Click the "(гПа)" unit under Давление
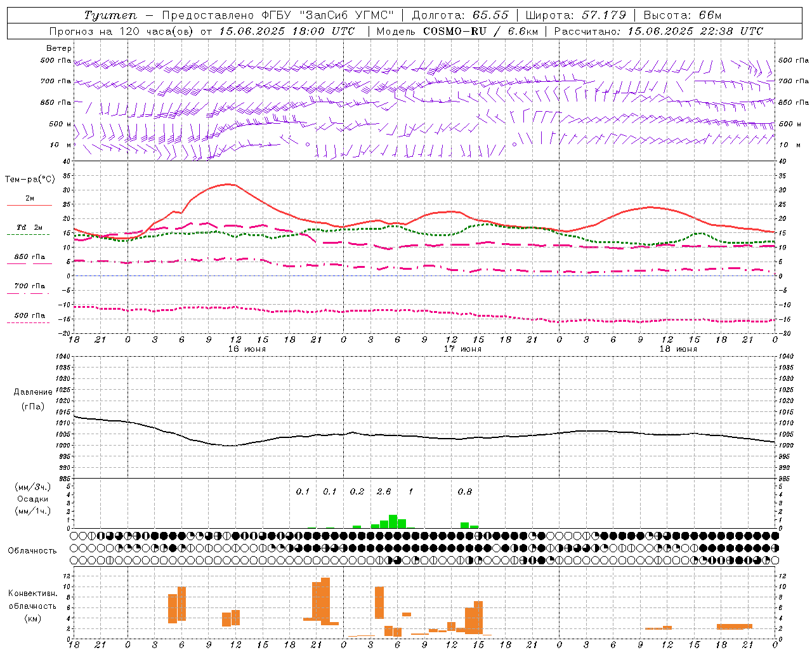Viewport: 812px width, 650px height. tap(32, 407)
